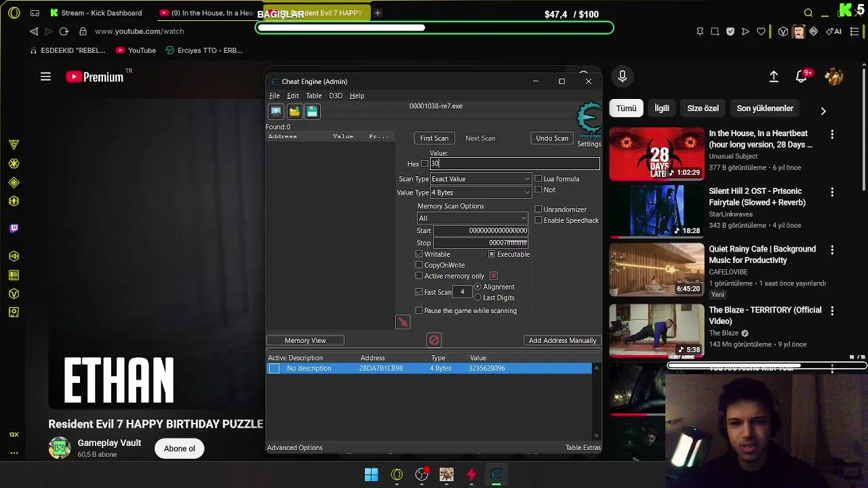Click Opera GX icon in taskbar

397,474
